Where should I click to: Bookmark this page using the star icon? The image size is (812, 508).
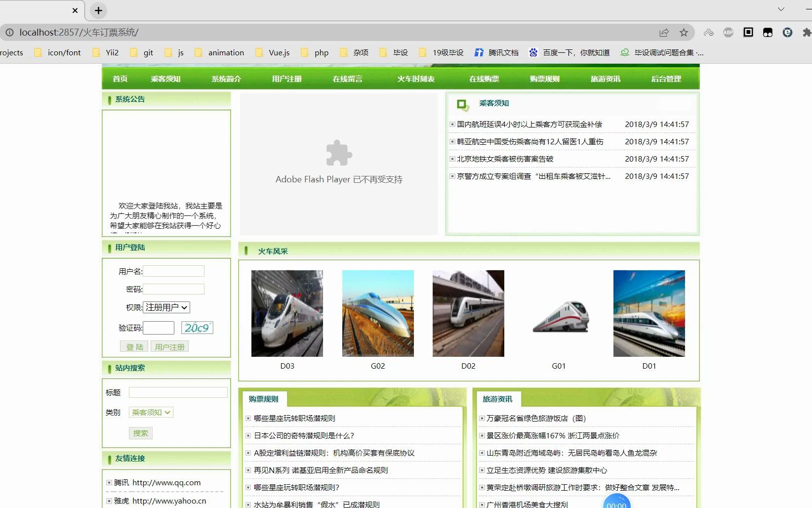coord(684,33)
